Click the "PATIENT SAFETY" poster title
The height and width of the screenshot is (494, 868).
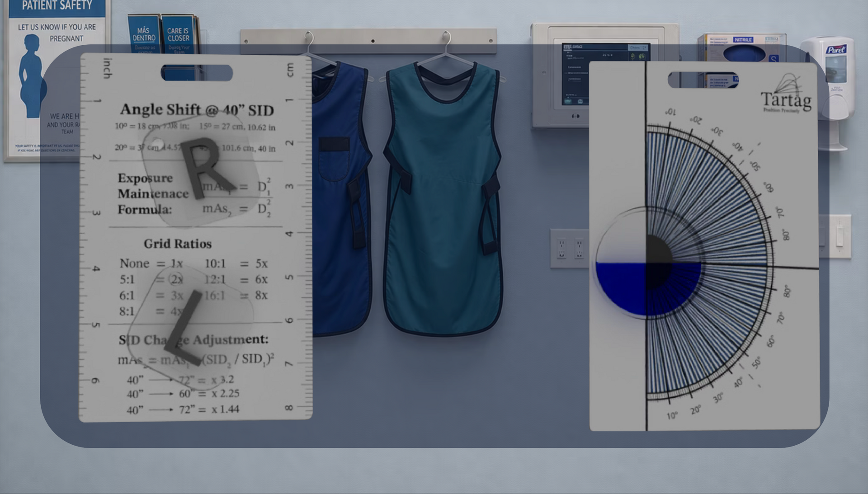pos(57,5)
